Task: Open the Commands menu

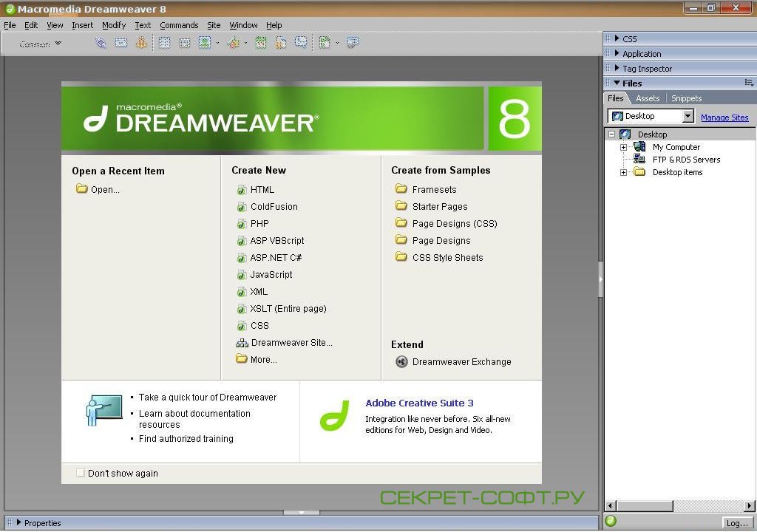Action: click(x=179, y=25)
